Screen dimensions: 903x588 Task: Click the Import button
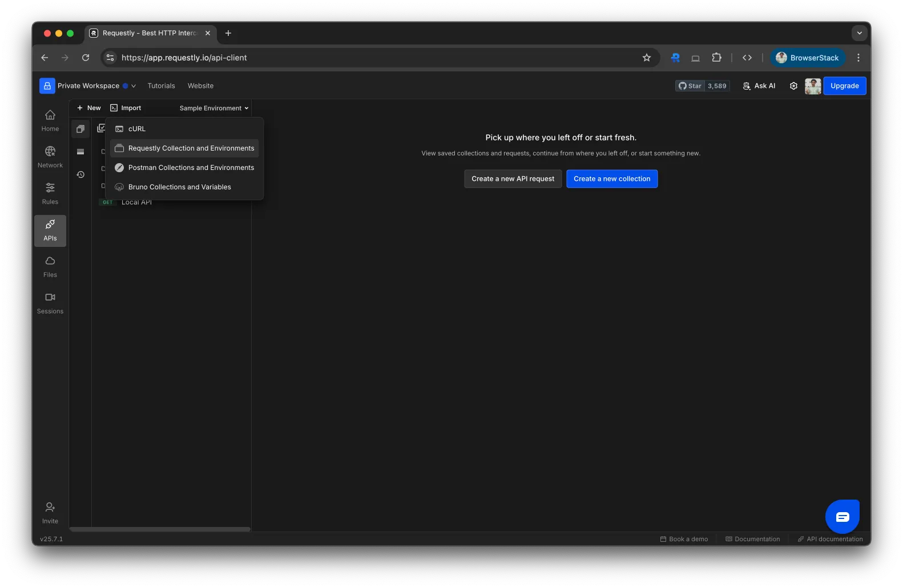126,108
